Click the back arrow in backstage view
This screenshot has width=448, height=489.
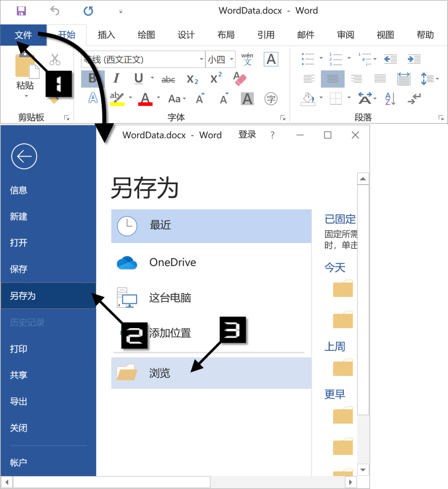pos(24,156)
